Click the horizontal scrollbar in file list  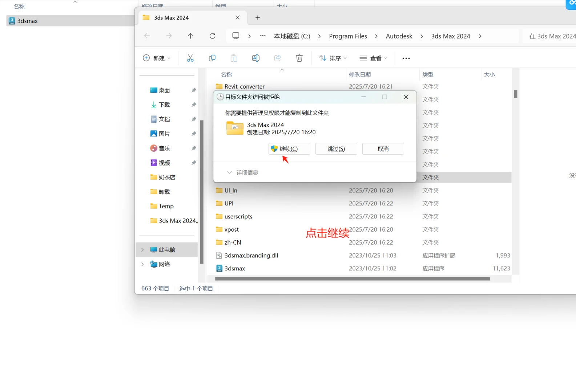coord(353,279)
